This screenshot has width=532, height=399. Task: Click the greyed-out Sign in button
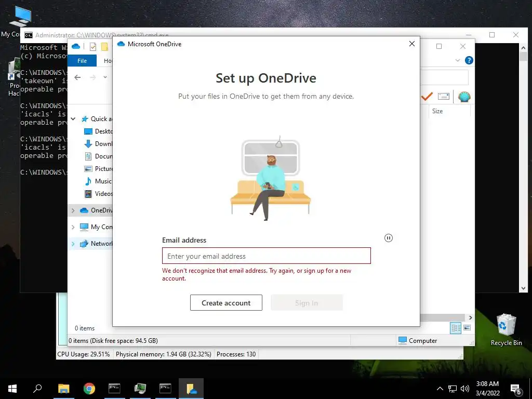click(307, 303)
